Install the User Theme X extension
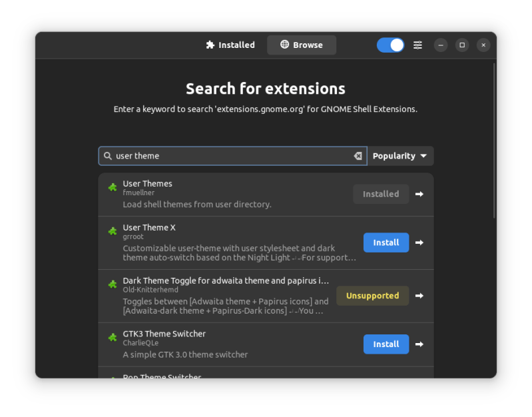 pyautogui.click(x=386, y=242)
